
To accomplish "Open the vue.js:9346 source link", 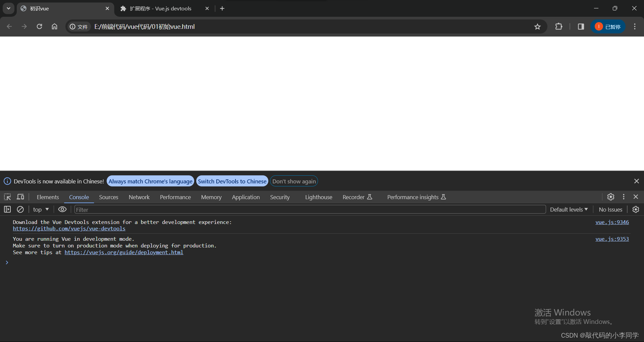I will (612, 222).
